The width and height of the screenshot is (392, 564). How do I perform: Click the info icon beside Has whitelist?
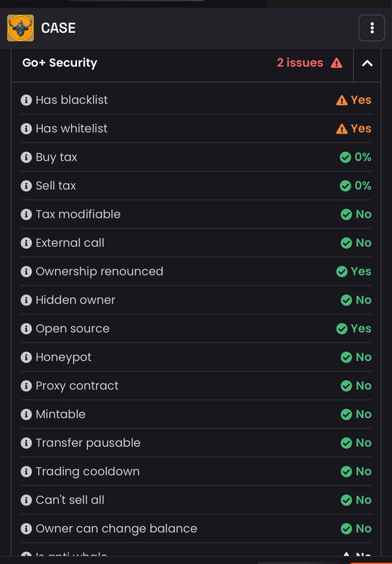click(x=26, y=129)
